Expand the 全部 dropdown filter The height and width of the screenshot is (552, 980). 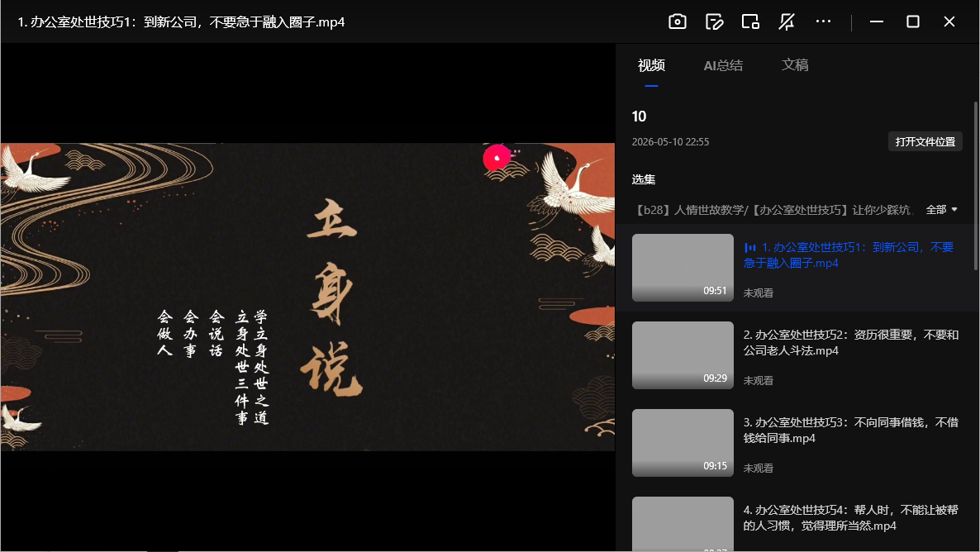pyautogui.click(x=941, y=210)
